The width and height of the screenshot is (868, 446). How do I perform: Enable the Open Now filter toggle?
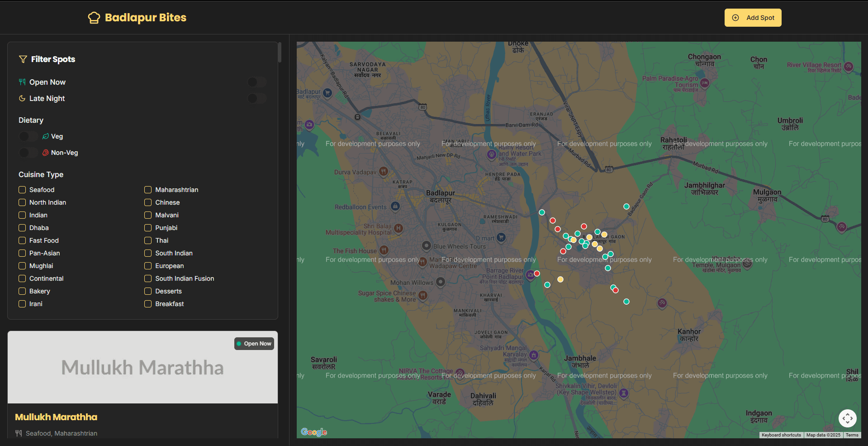[256, 82]
